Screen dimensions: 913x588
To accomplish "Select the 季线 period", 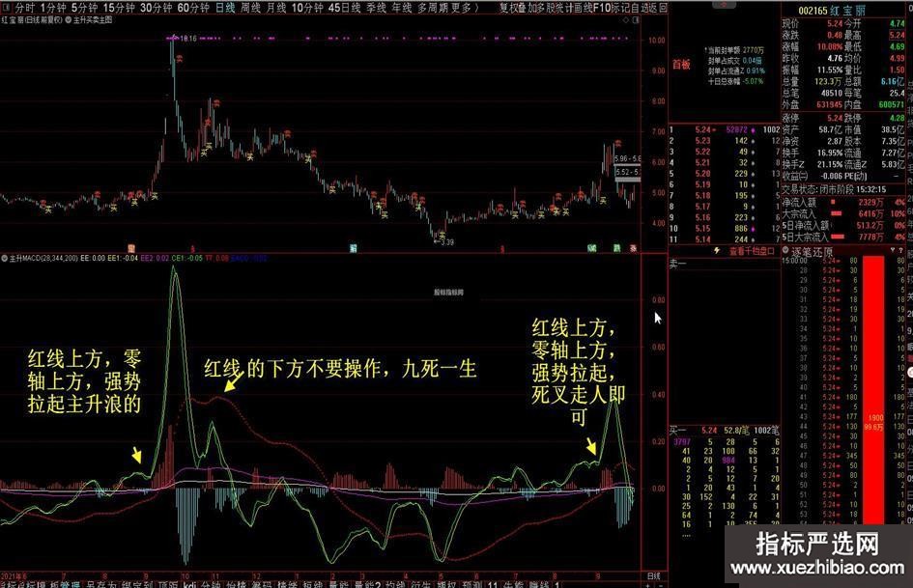I will (x=376, y=8).
